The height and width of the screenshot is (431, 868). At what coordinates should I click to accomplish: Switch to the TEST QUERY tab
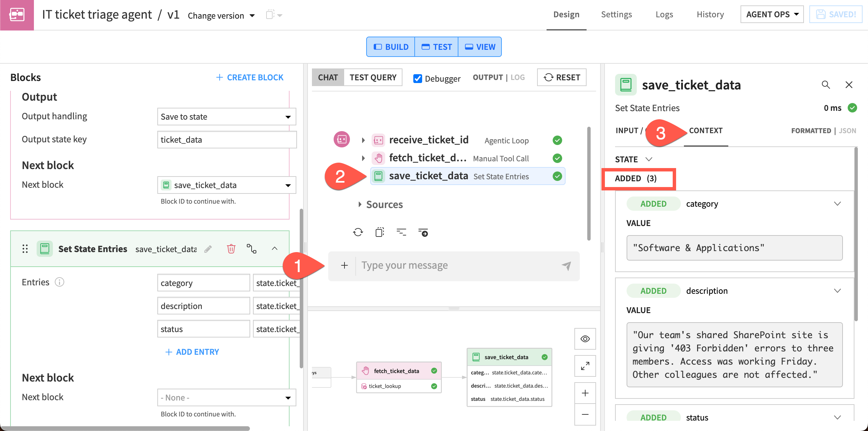[x=373, y=77]
